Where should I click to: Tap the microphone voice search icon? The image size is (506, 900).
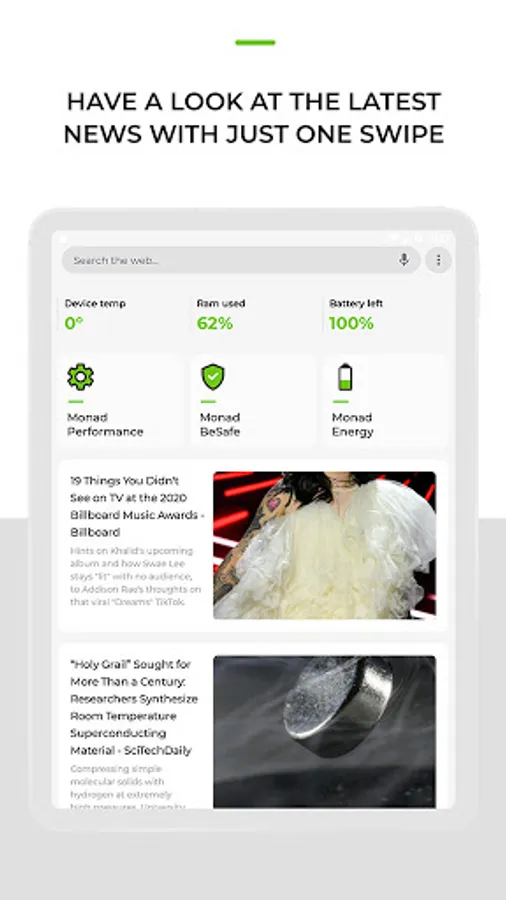coord(404,260)
